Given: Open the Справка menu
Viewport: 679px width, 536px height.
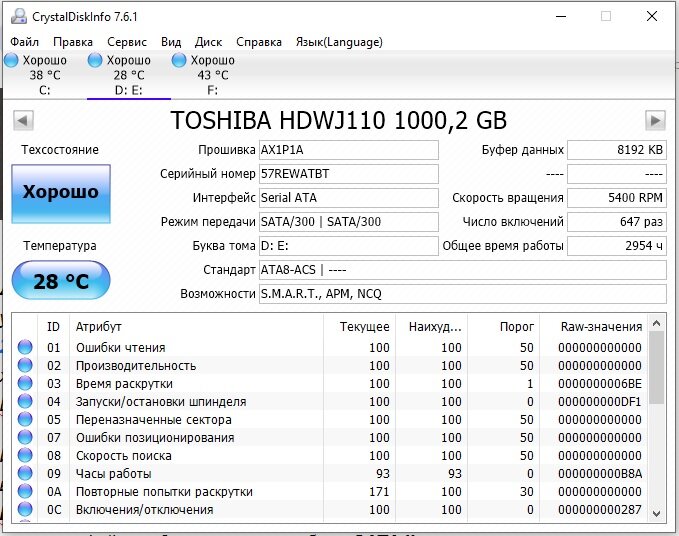Looking at the screenshot, I should click(x=259, y=42).
